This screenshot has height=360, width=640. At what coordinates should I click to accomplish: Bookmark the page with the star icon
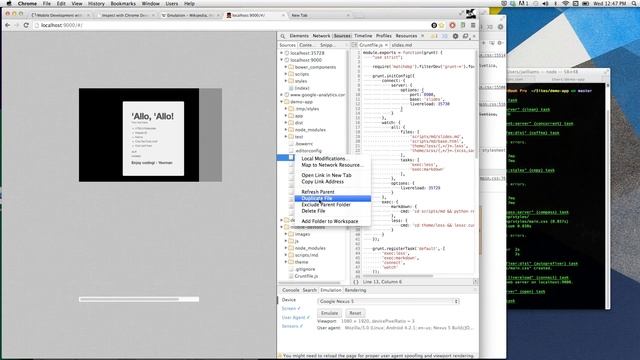442,25
